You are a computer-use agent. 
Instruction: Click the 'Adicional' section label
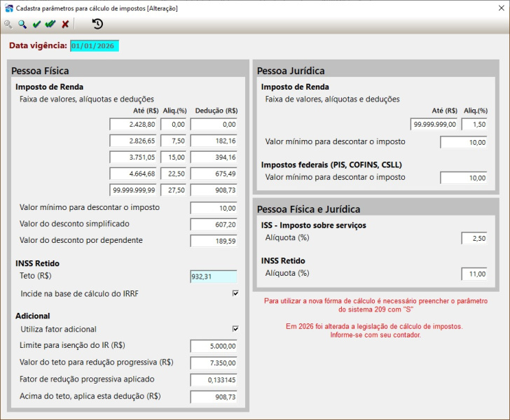tap(32, 316)
